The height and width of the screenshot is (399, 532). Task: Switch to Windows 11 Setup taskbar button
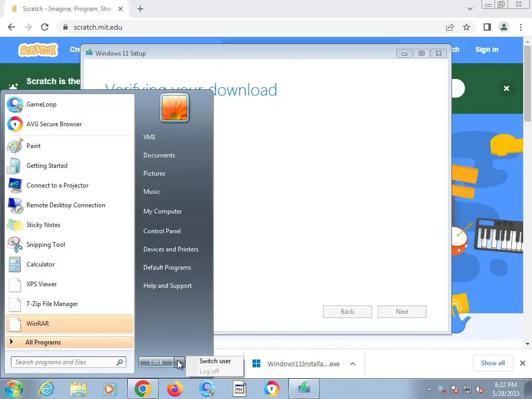tap(303, 389)
